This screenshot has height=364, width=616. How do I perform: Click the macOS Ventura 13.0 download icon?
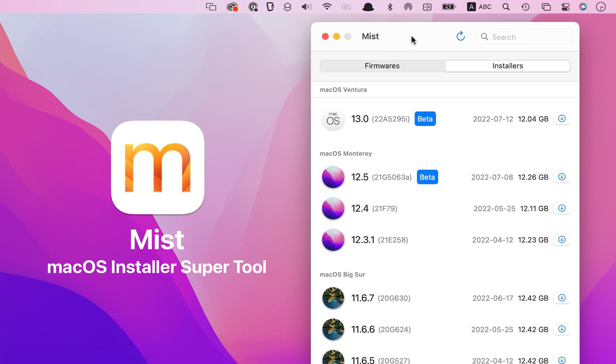tap(562, 118)
